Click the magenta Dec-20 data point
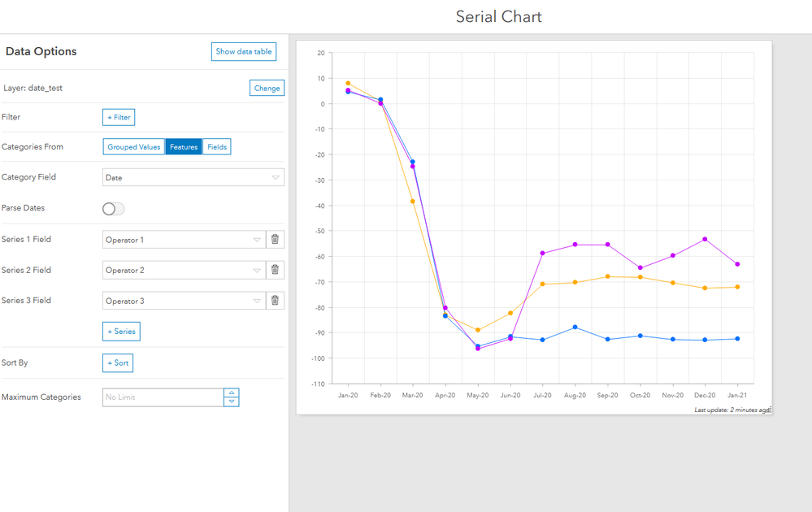Screen dimensions: 812x512 point(705,239)
